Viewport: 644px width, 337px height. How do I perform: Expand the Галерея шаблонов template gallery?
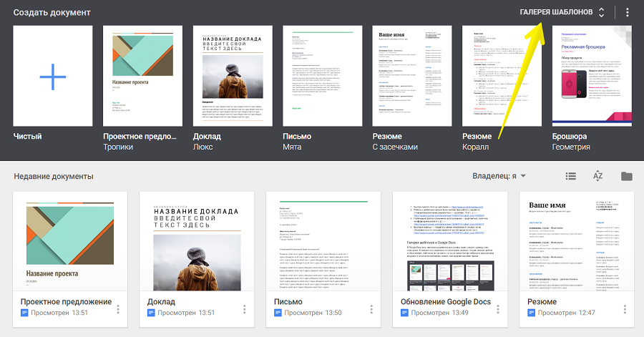[x=562, y=13]
